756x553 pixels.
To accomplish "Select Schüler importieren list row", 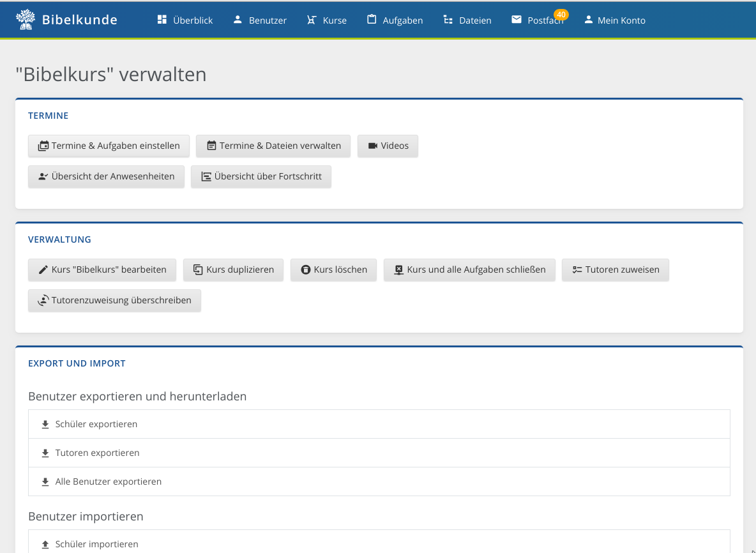I will click(379, 542).
